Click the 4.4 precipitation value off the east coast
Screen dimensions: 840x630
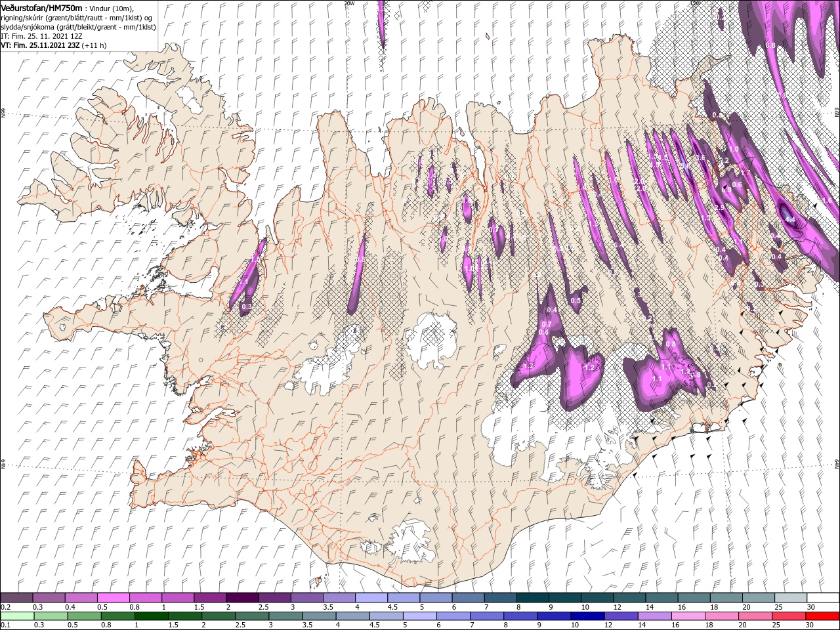point(790,219)
